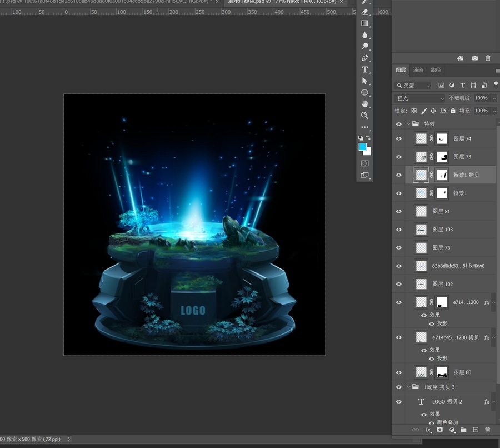This screenshot has height=448, width=500.
Task: Select the Zoom tool
Action: [x=365, y=116]
